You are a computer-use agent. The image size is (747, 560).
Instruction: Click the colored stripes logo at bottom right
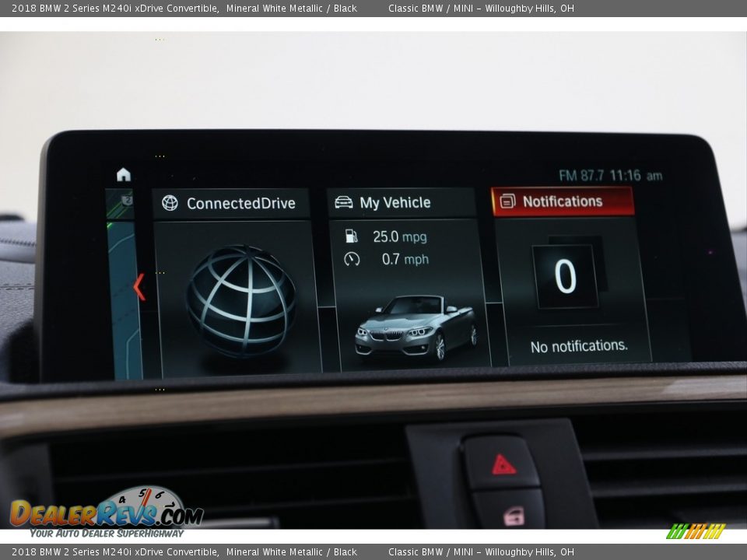[696, 531]
